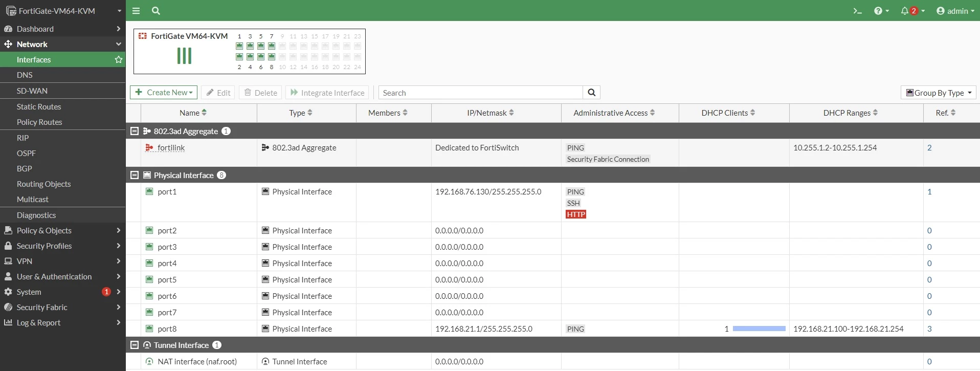The width and height of the screenshot is (980, 371).
Task: Click port8 DHCP clients usage bar
Action: tap(759, 329)
